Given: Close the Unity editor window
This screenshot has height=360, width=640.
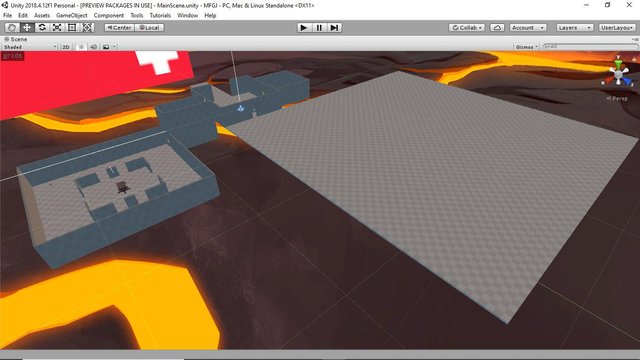Looking at the screenshot, I should (x=629, y=5).
